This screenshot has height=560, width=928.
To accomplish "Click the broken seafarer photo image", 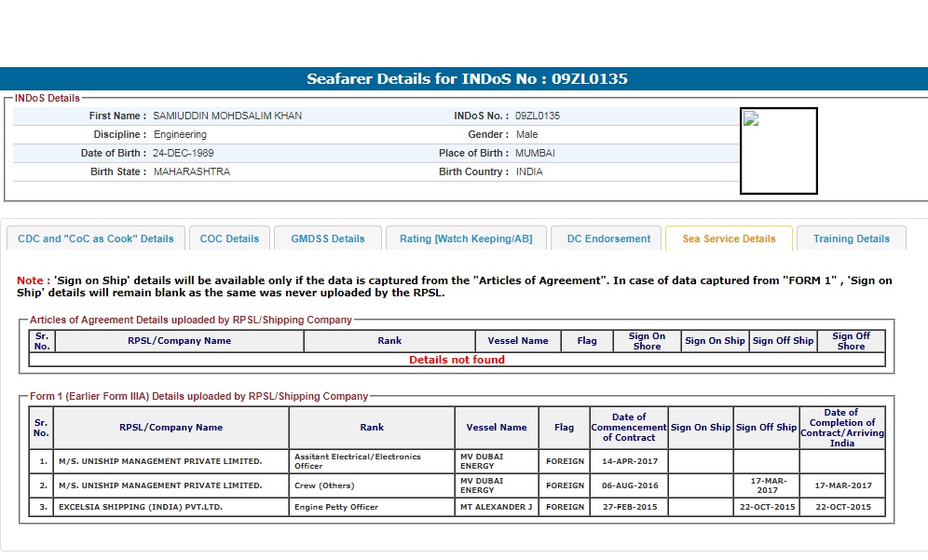I will click(x=778, y=151).
